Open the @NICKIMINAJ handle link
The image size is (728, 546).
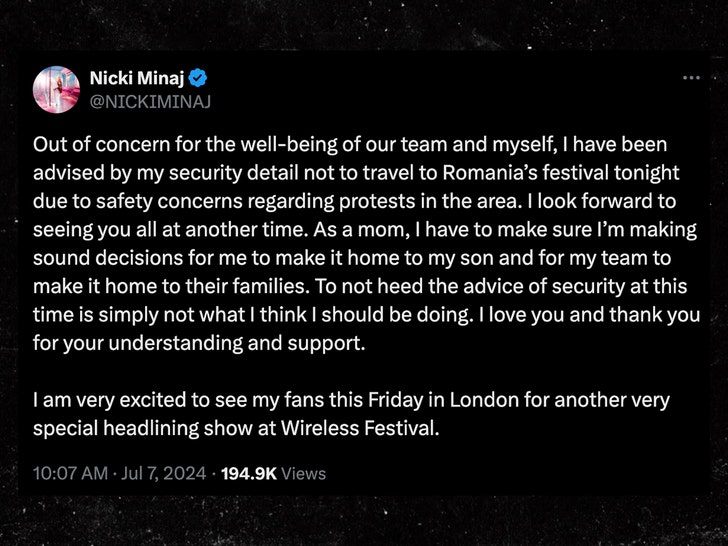150,101
